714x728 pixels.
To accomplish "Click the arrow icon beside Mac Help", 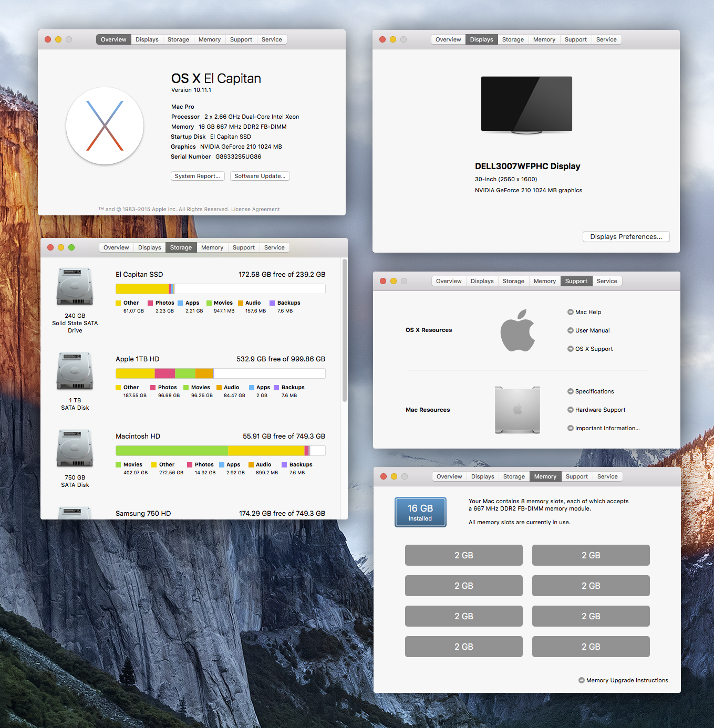I will click(x=571, y=312).
